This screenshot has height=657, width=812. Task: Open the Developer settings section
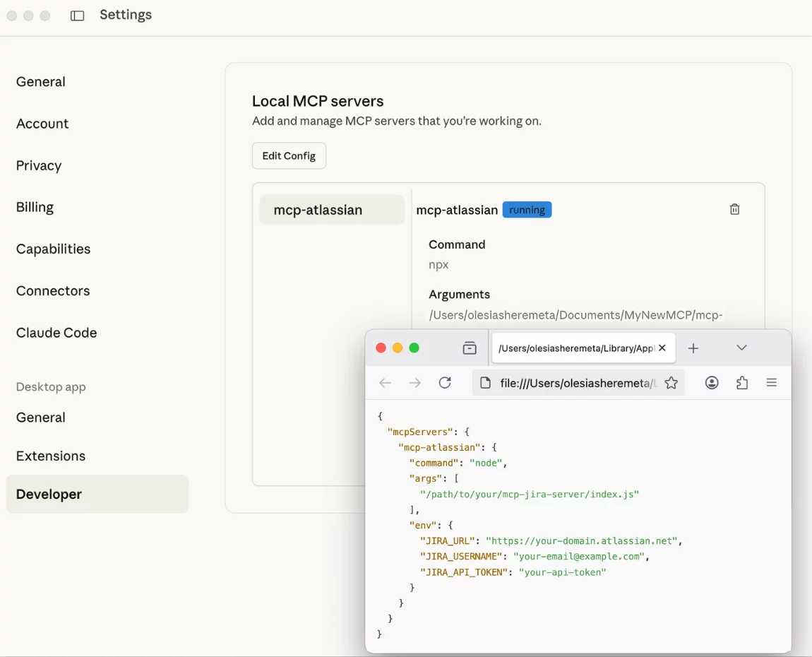[48, 494]
